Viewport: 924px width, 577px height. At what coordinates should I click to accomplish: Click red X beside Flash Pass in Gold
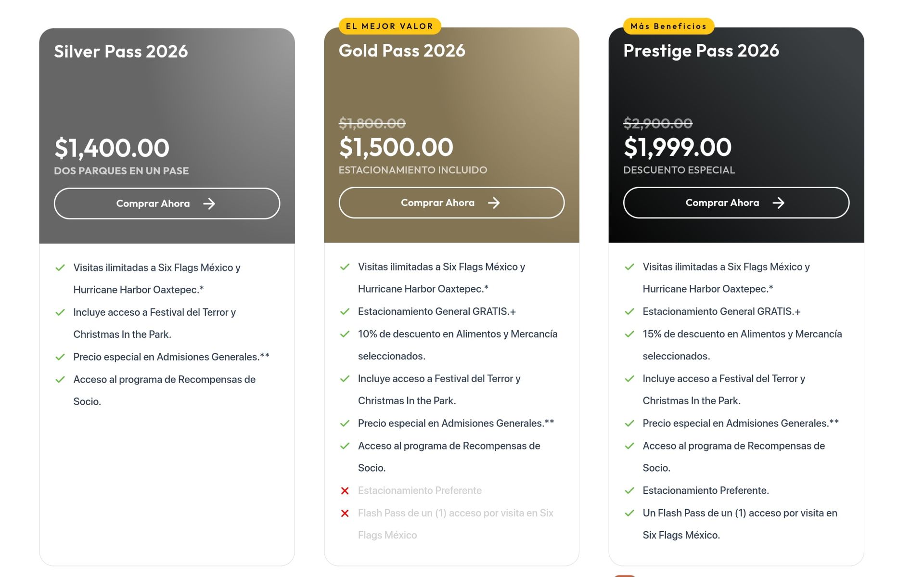pos(345,513)
